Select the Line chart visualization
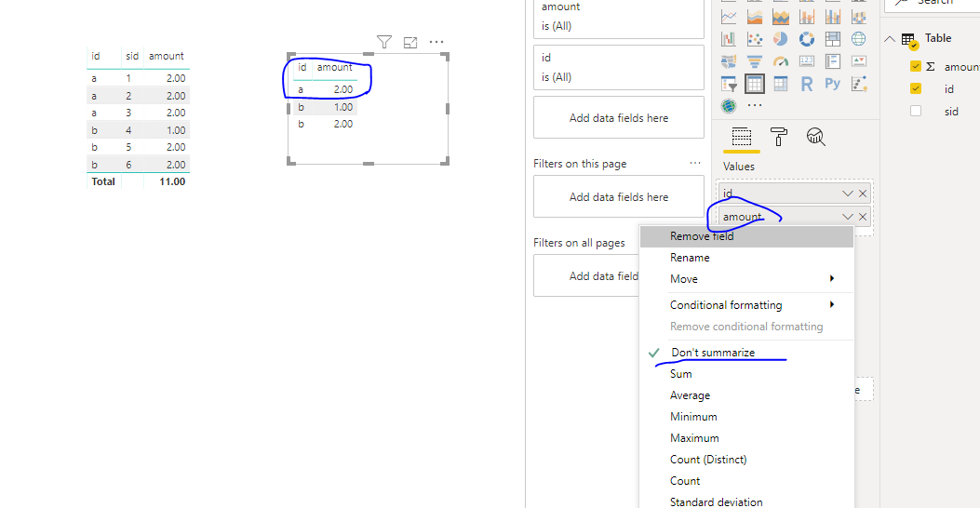Screen dimensions: 980x508 729,17
